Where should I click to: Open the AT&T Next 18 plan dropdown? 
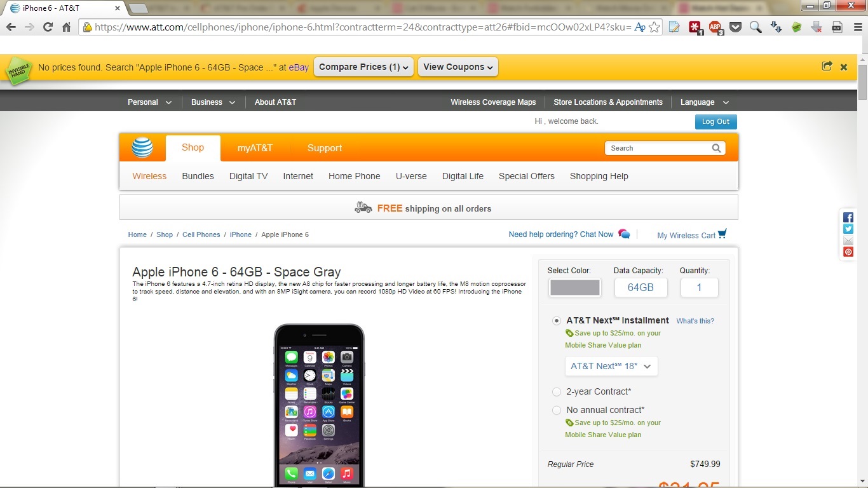611,366
